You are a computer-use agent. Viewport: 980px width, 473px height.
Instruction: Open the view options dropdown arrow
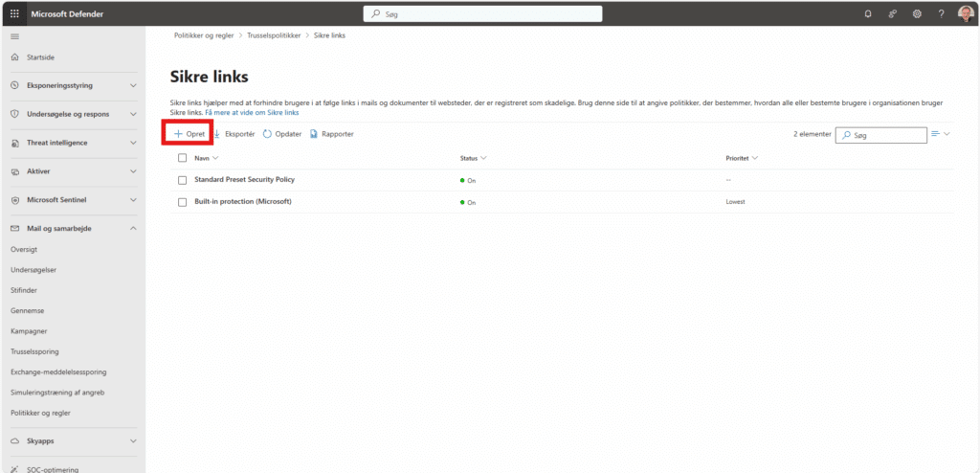(947, 133)
